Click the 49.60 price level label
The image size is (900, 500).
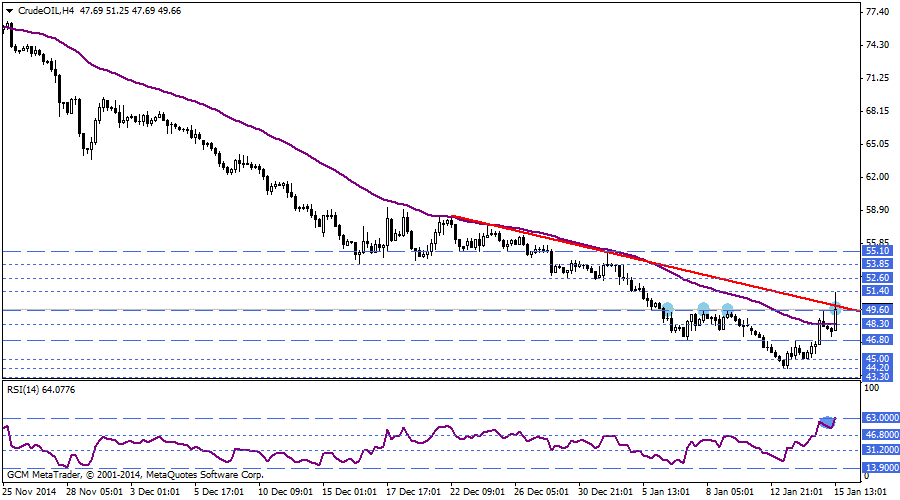click(x=877, y=310)
